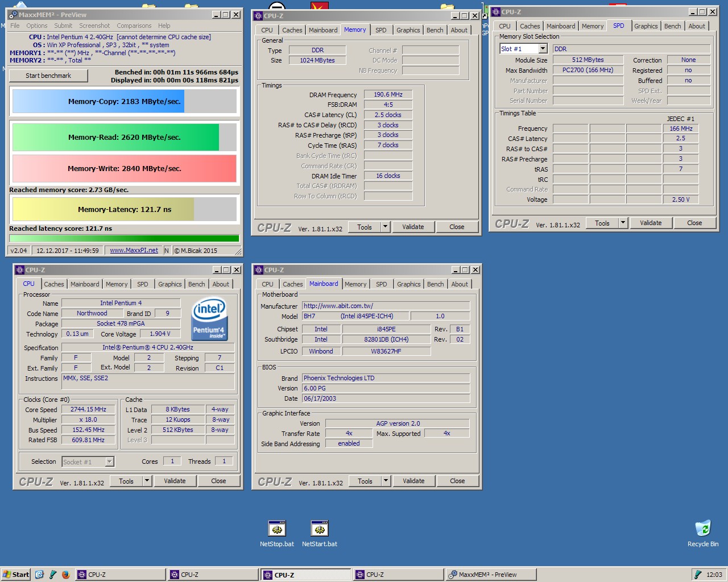
Task: Click the Memory-Copy 2183 MByte/sec result bar
Action: click(x=125, y=101)
